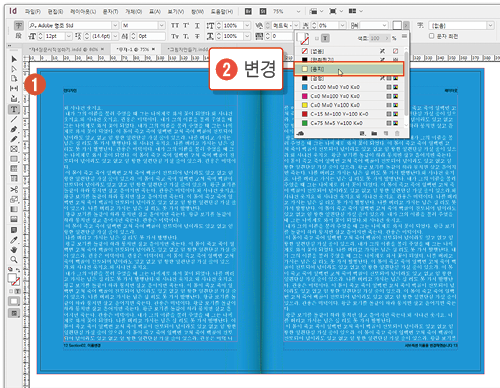Select the Free Transform tool
500x388 pixels.
click(x=14, y=200)
